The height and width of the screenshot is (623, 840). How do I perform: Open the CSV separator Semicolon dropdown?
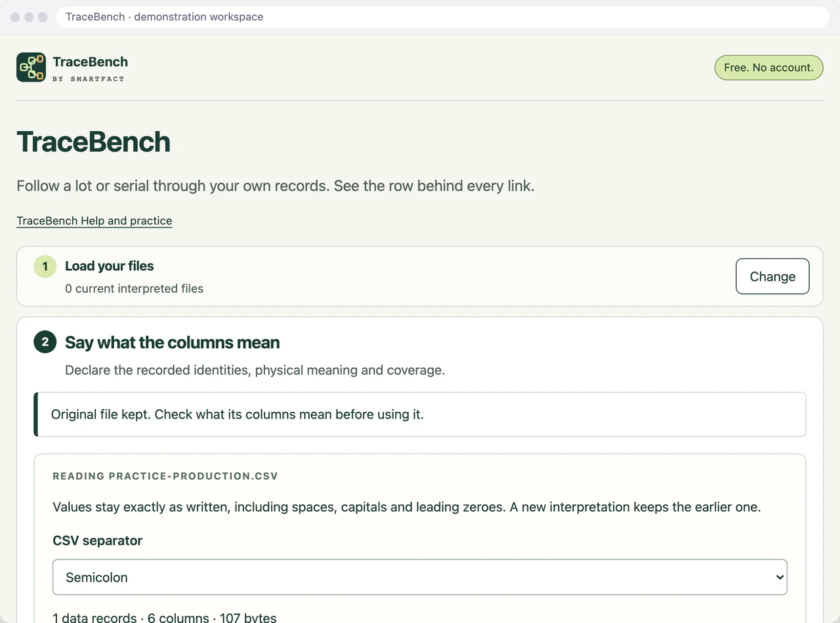(x=419, y=577)
